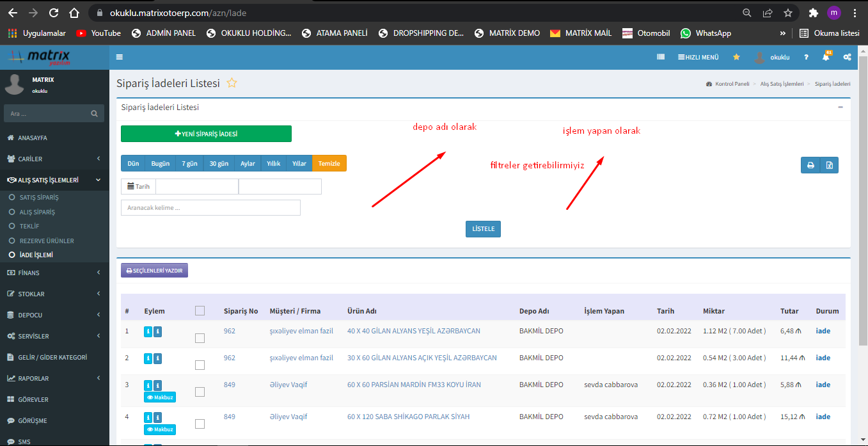Click the yellow star in top header
Image resolution: width=868 pixels, height=446 pixels.
click(x=736, y=57)
